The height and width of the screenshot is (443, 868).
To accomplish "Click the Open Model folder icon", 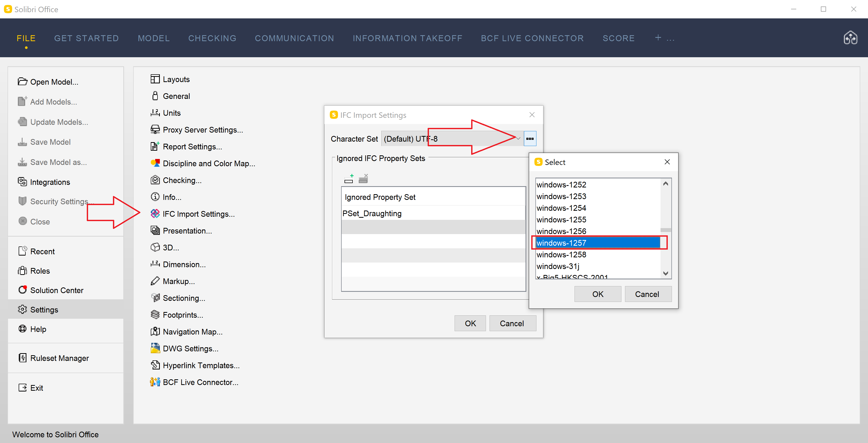I will coord(22,82).
